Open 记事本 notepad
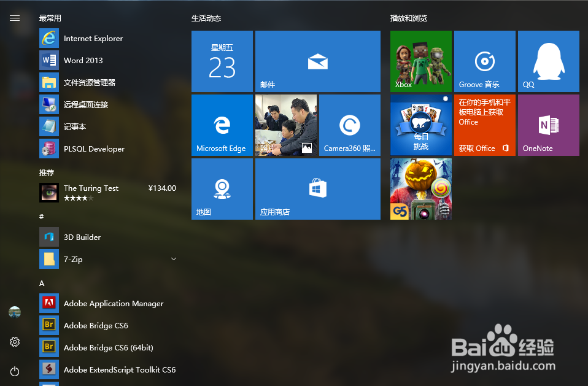 click(109, 126)
